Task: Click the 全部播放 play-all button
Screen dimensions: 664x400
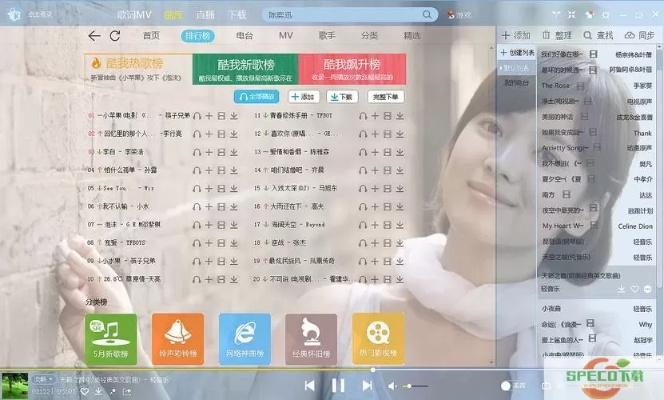Action: tap(257, 97)
